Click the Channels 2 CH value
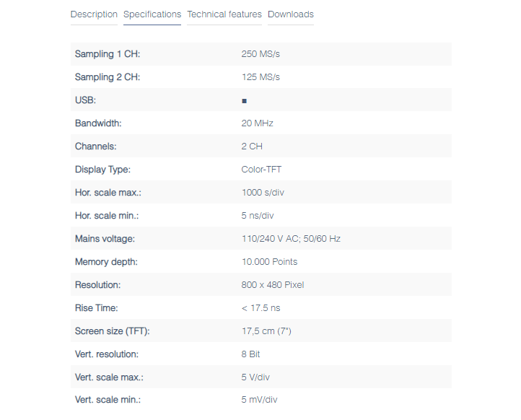This screenshot has width=521, height=420. [x=252, y=146]
